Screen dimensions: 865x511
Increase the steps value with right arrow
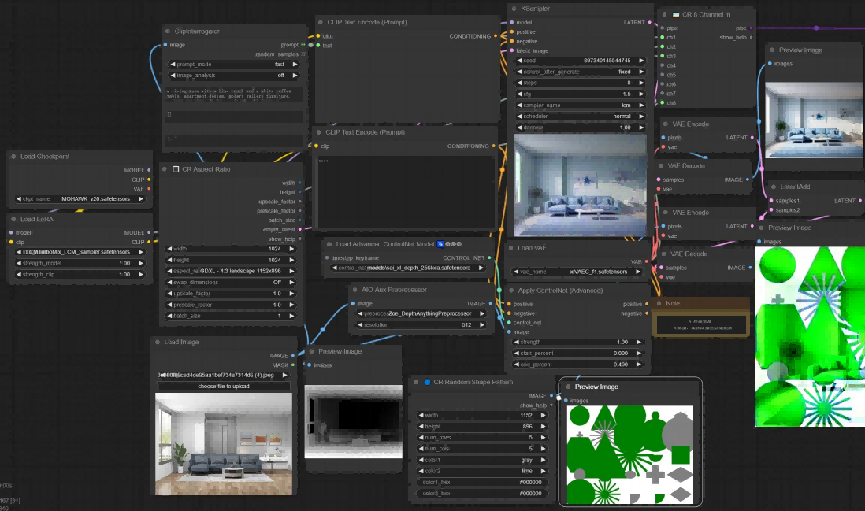(x=641, y=83)
